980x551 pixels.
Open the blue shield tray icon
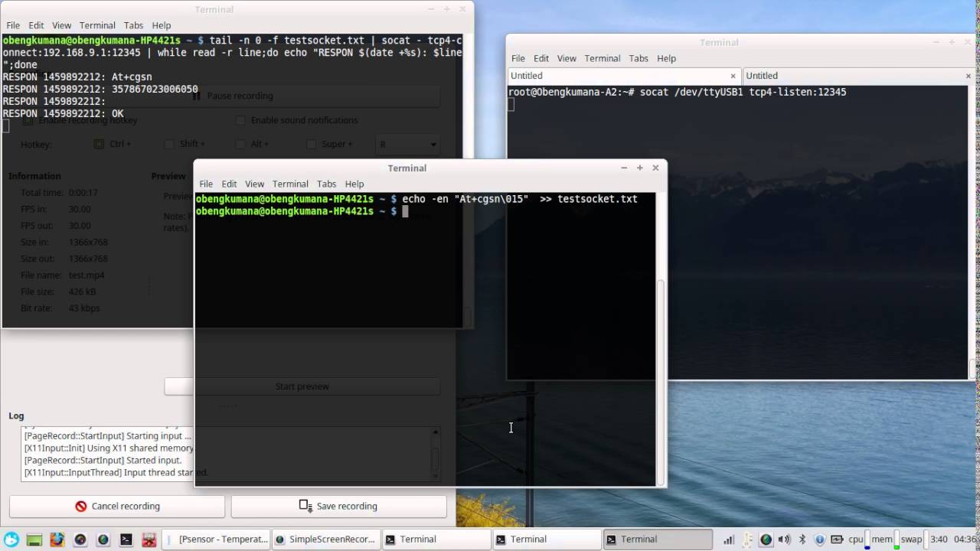tap(820, 540)
